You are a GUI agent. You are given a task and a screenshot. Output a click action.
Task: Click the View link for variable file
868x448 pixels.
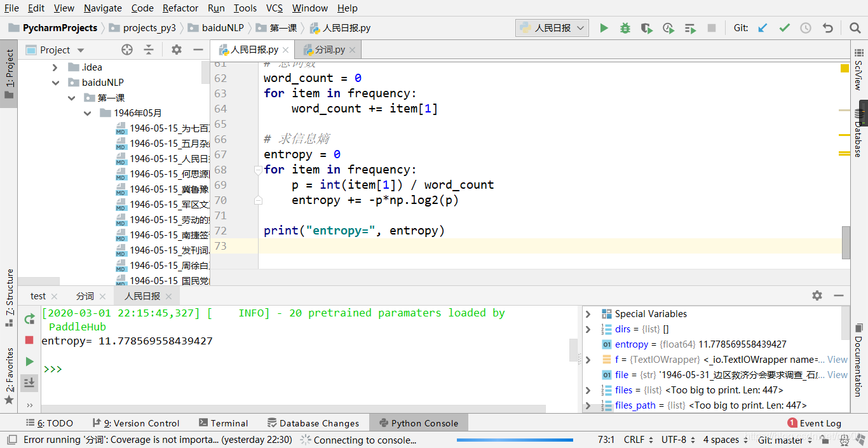pos(837,375)
